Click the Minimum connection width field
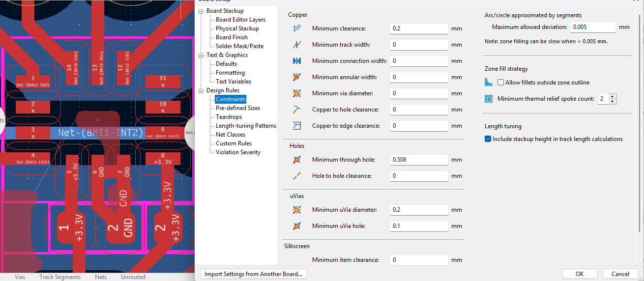 point(419,61)
